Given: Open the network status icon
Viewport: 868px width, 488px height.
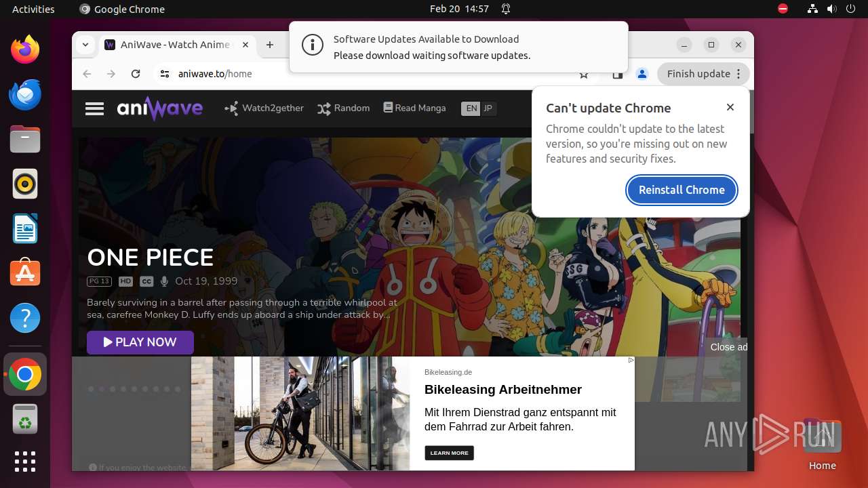Looking at the screenshot, I should coord(812,9).
